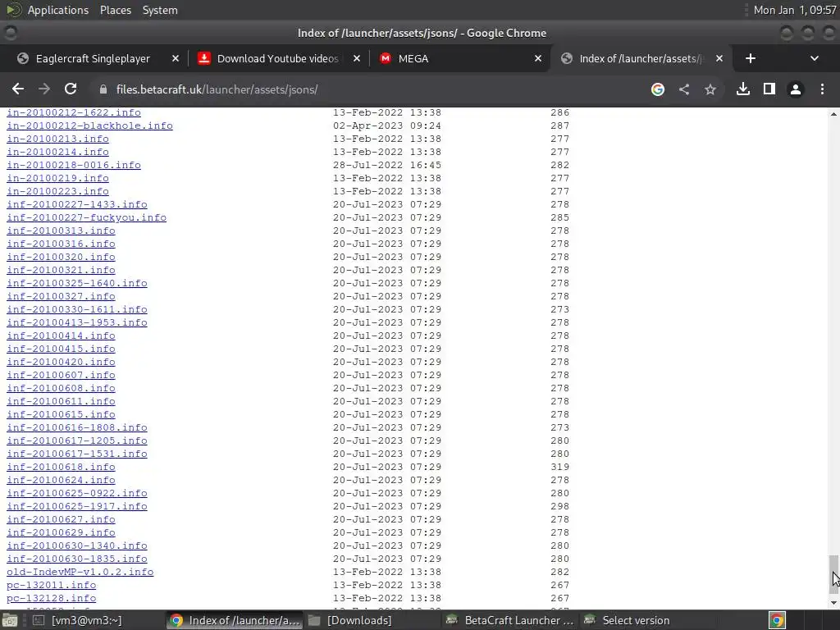Open inf-20100330-1611.info link
Screen dimensions: 840x630
(x=76, y=309)
